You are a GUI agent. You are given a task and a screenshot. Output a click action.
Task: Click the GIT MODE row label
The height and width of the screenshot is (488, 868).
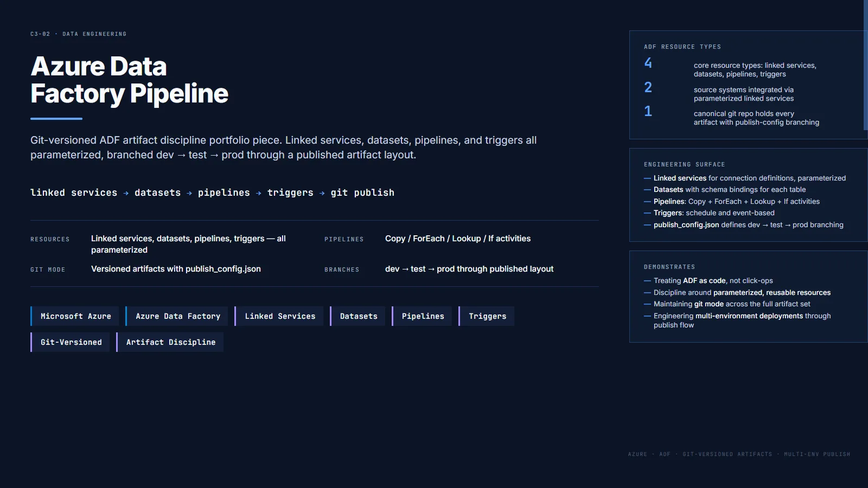[x=48, y=269]
